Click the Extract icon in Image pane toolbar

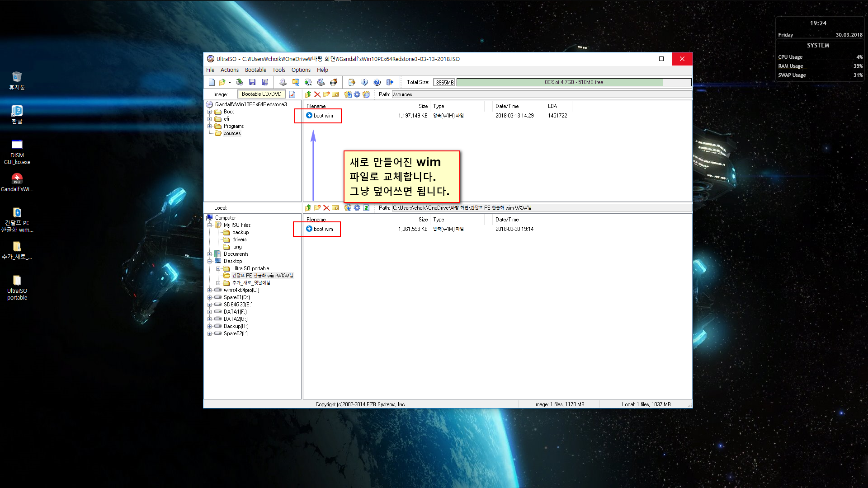(x=348, y=94)
